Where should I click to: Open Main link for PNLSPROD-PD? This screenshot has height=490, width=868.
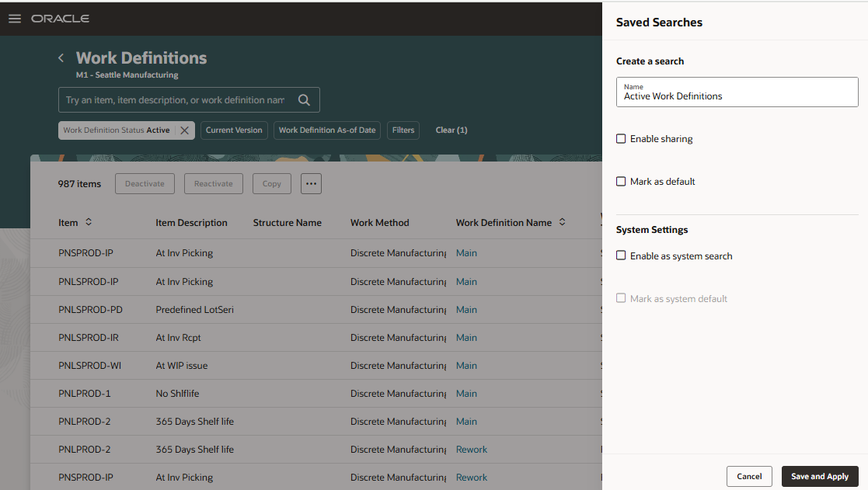[467, 310]
